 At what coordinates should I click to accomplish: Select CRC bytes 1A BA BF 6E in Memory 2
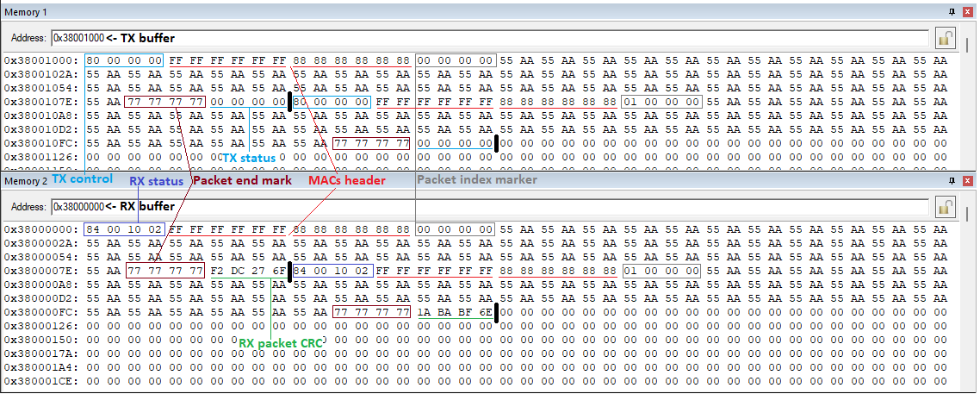455,312
